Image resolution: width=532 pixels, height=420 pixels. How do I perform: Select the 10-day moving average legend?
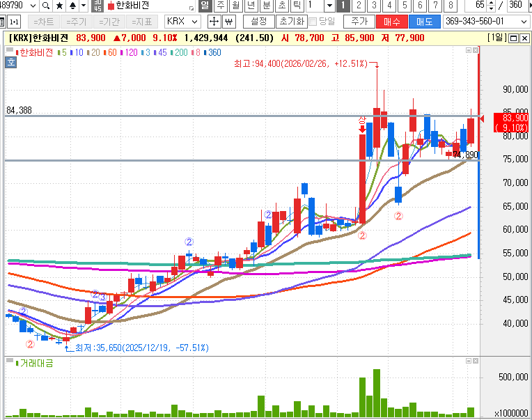[77, 52]
